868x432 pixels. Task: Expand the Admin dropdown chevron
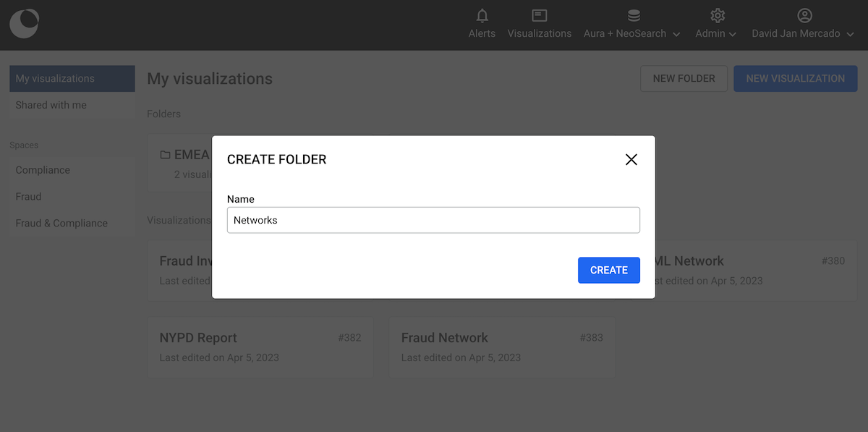733,34
